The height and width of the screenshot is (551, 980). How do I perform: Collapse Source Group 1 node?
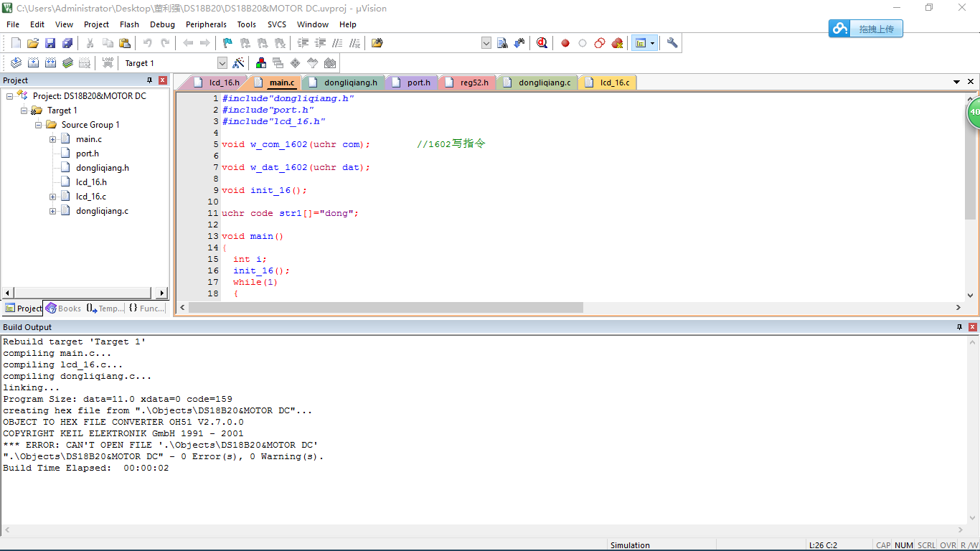pos(39,125)
